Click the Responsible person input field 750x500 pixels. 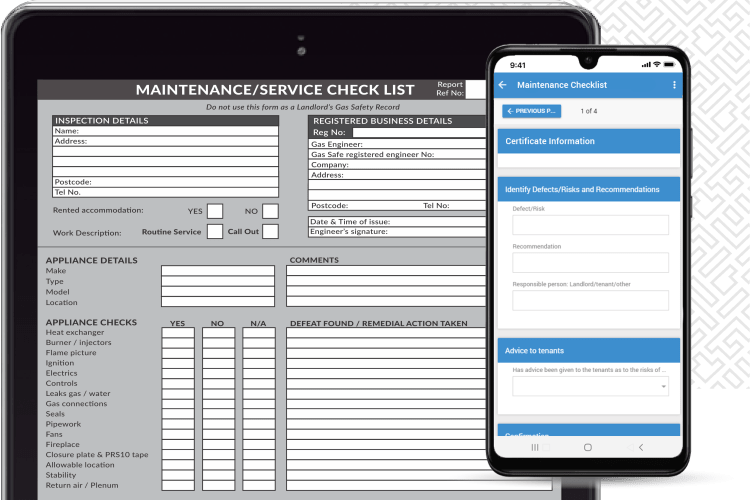click(590, 300)
